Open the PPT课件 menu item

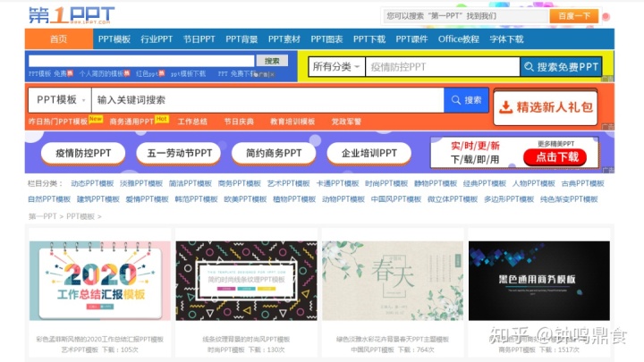[411, 39]
